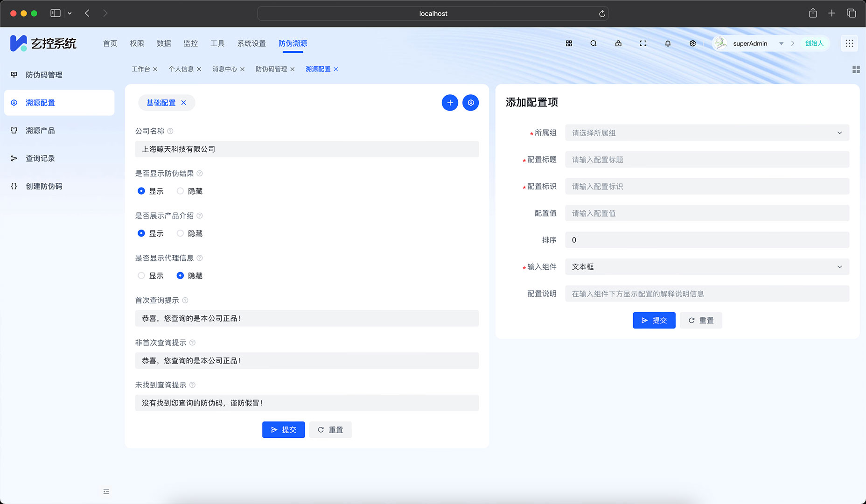Switch to the 系统设置 top navigation item
The width and height of the screenshot is (866, 504).
pos(251,43)
